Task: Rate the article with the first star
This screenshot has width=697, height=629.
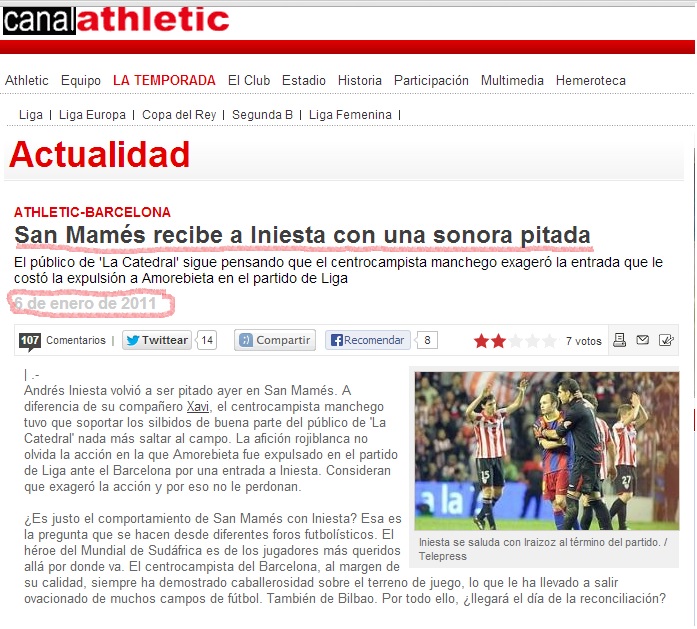Action: coord(481,341)
